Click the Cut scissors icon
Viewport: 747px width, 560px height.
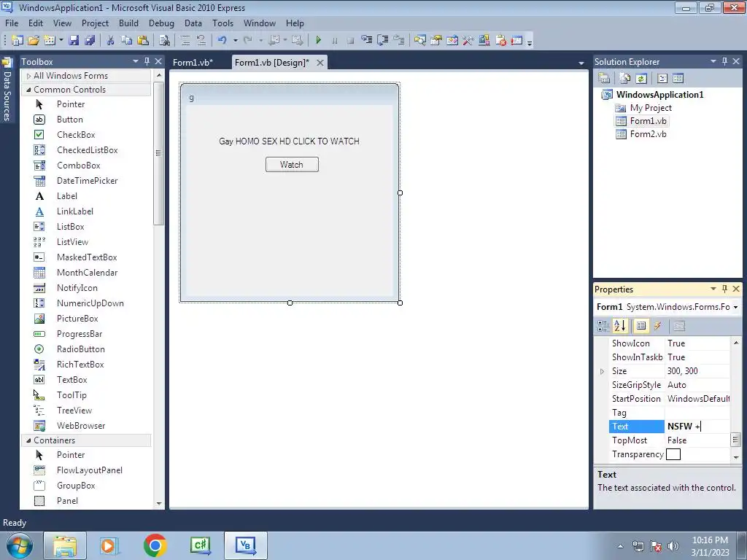tap(111, 41)
